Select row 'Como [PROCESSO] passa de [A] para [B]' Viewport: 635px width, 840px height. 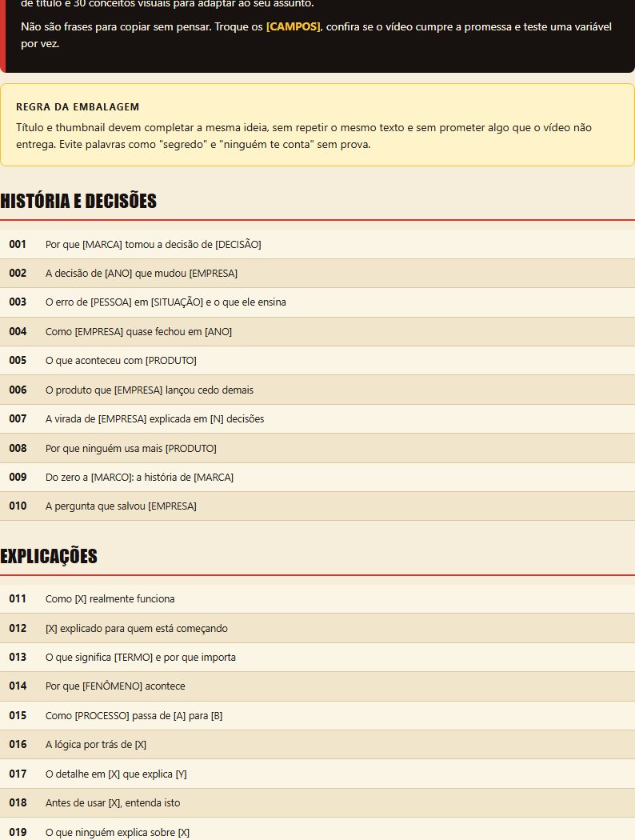point(317,716)
